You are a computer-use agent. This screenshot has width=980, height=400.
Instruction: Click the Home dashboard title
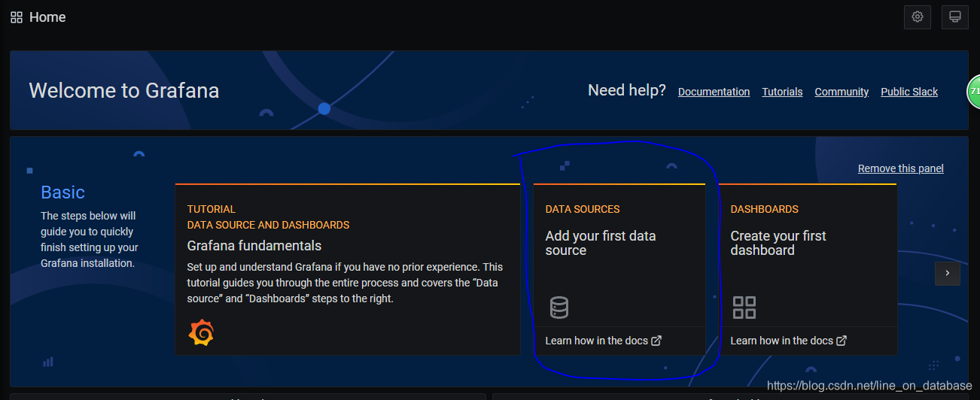pyautogui.click(x=47, y=17)
